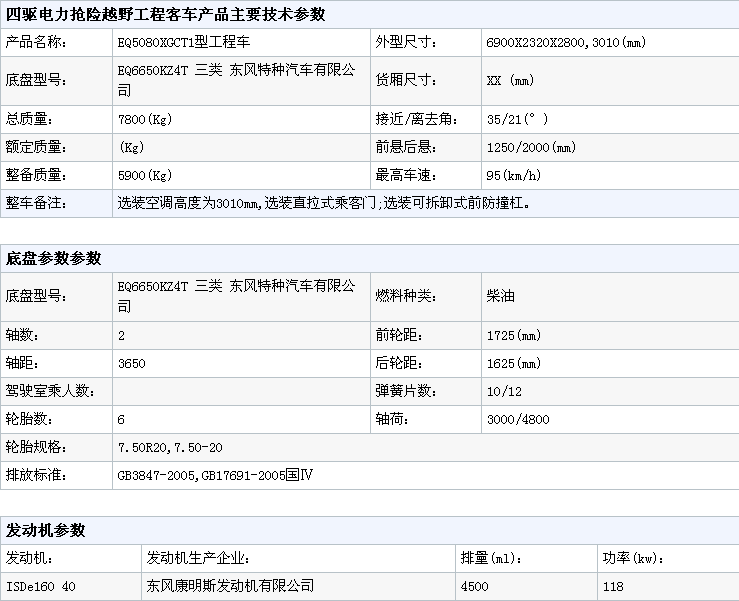Viewport: 739px width, 601px height.
Task: Click the 发动机参数 section header
Action: (45, 530)
